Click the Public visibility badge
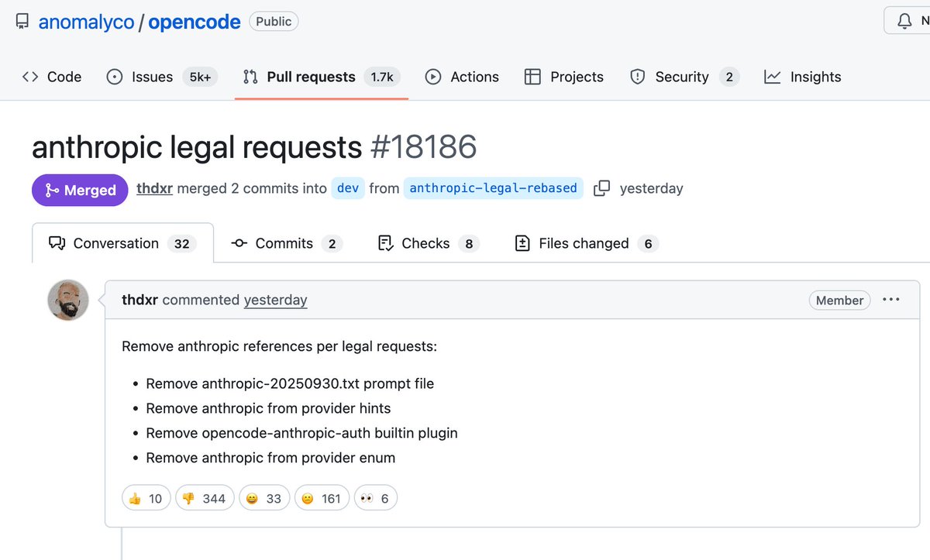930x560 pixels. tap(274, 22)
